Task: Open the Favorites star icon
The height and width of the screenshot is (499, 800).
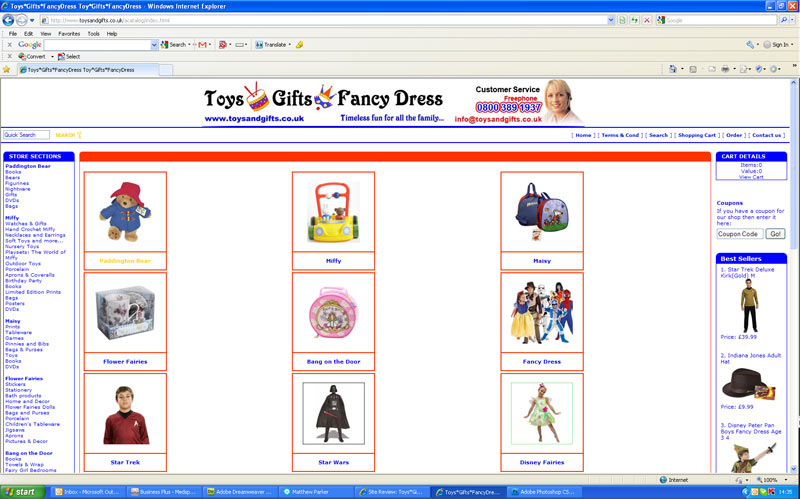Action: pyautogui.click(x=8, y=69)
